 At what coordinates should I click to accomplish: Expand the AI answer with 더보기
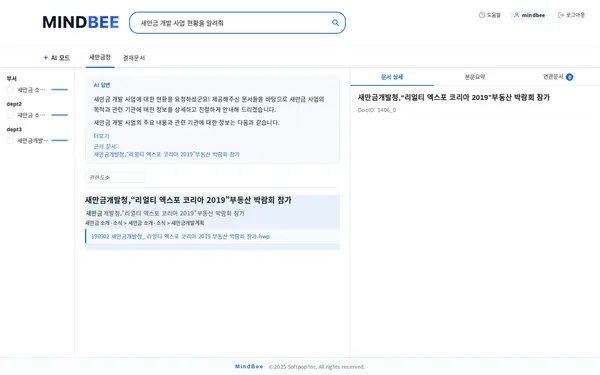click(101, 136)
